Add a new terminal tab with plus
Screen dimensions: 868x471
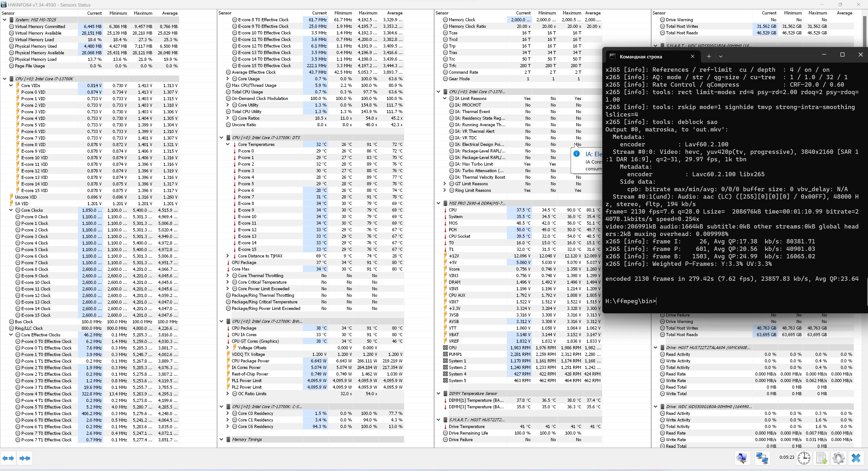click(x=709, y=57)
